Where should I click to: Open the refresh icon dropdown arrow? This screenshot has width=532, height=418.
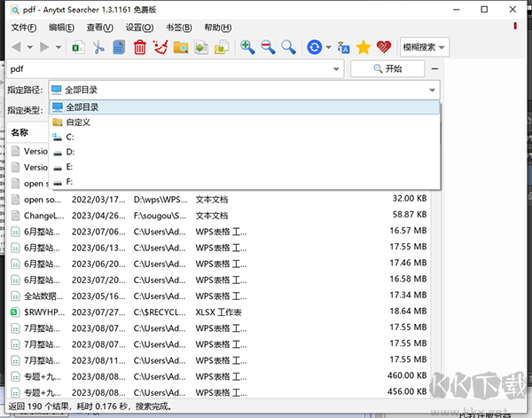[328, 47]
